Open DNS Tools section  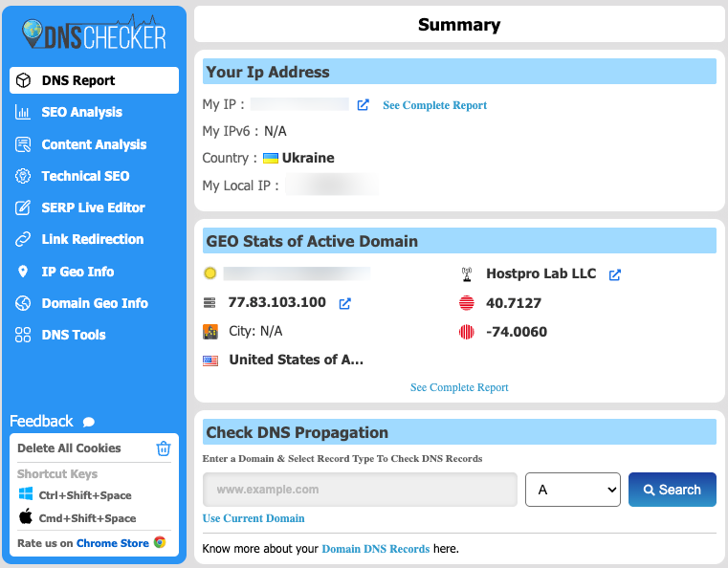coord(74,335)
